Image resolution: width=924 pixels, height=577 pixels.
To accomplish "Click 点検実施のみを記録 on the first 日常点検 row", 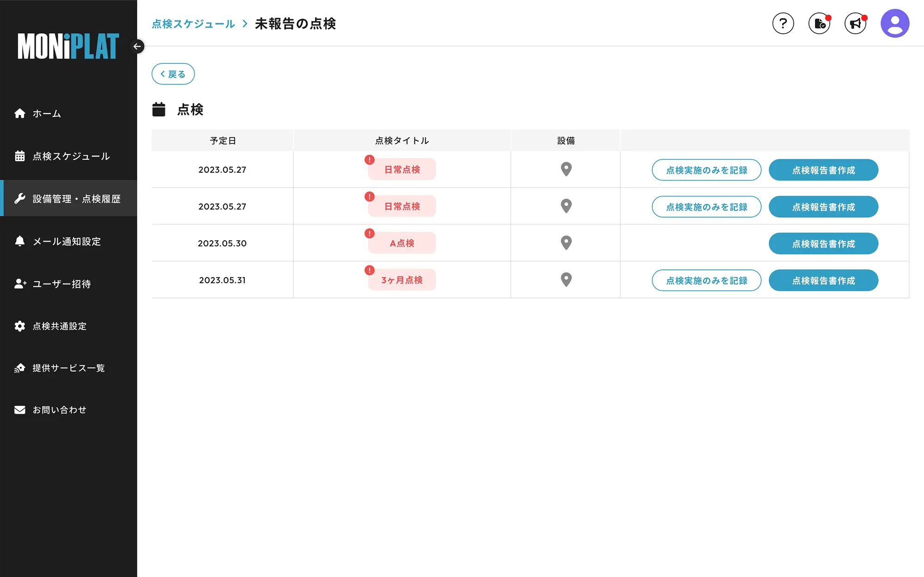I will tap(706, 170).
